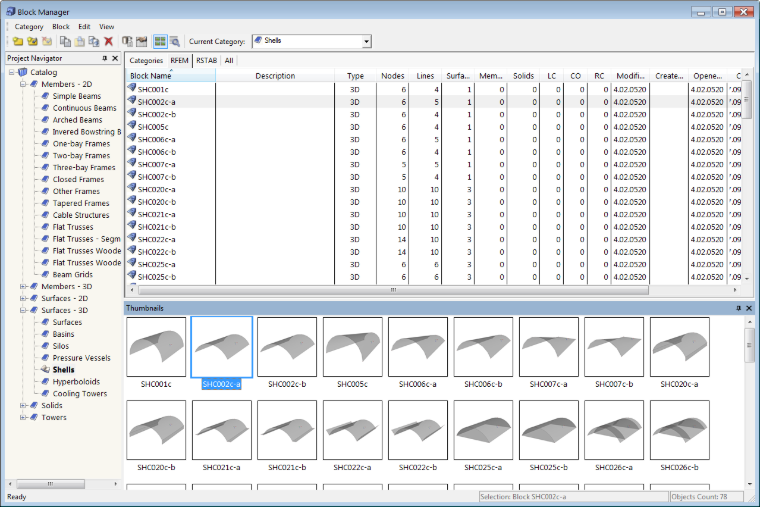Click the block list horizontal scrollbar

[393, 290]
